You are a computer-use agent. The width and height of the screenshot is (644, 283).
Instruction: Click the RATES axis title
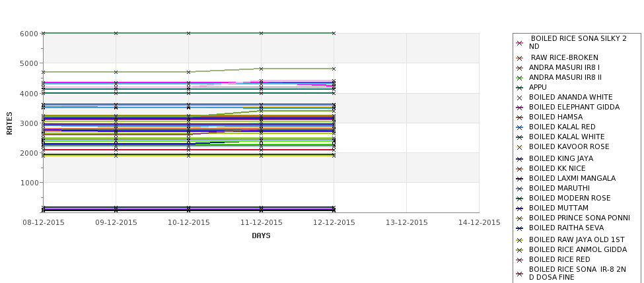(9, 123)
